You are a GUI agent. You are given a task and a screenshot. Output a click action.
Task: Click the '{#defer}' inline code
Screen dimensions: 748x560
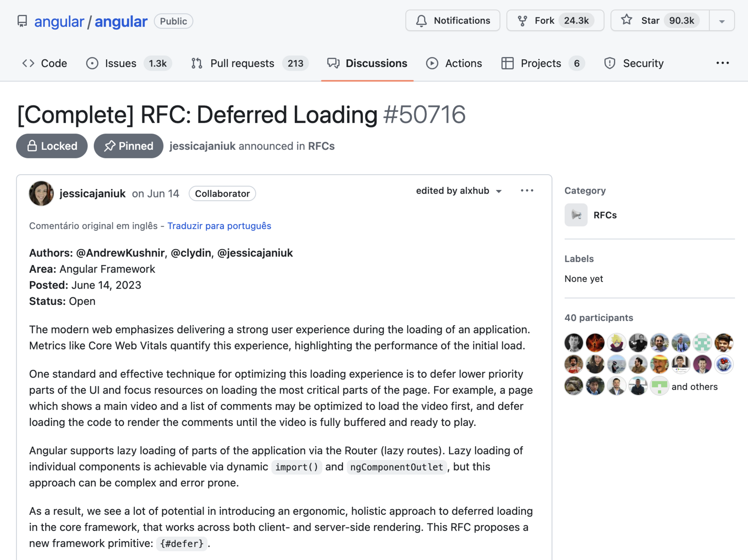[x=182, y=544]
